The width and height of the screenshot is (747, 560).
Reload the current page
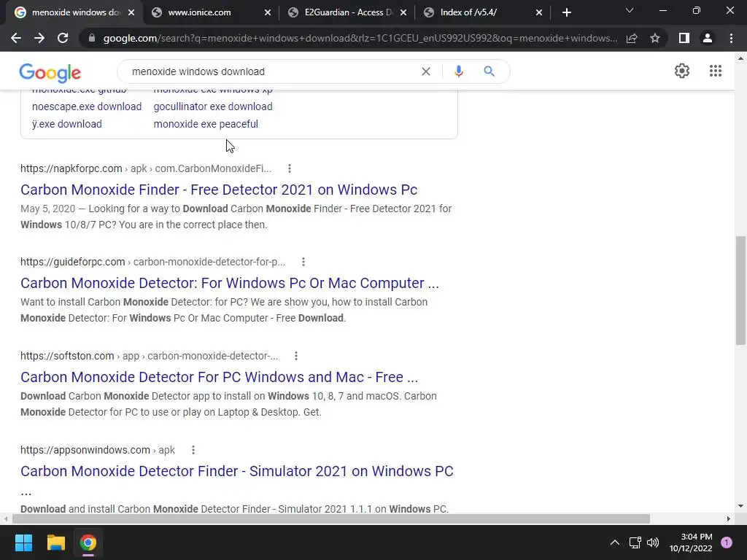63,38
